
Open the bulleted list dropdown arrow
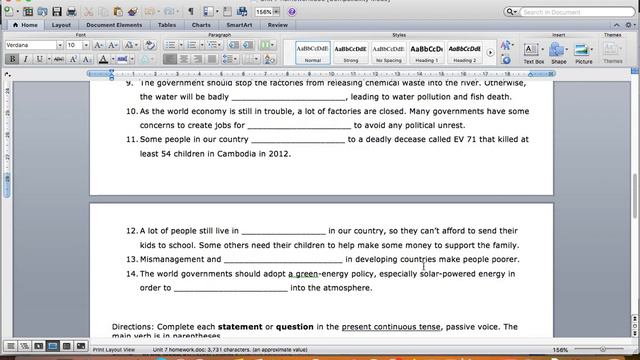coord(181,45)
